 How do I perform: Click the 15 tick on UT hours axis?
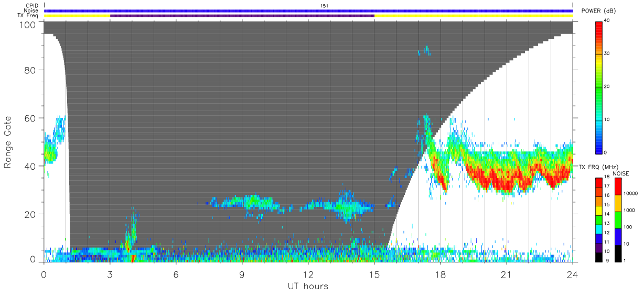tap(374, 274)
